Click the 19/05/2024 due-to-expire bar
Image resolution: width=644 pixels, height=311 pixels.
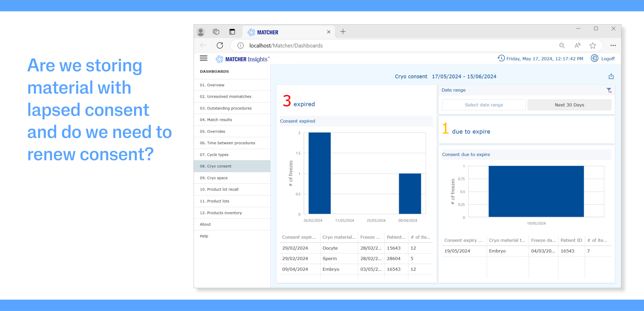[536, 191]
